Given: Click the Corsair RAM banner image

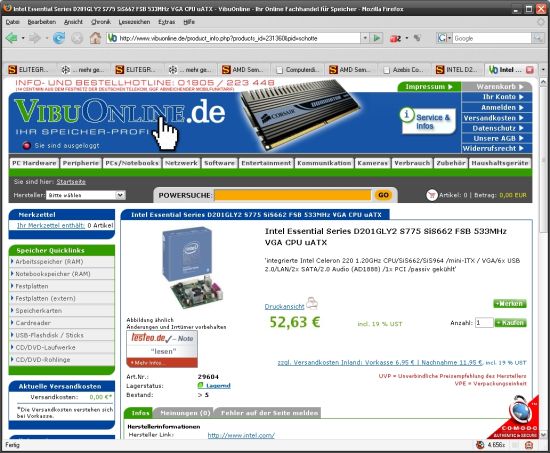Looking at the screenshot, I should click(x=300, y=114).
